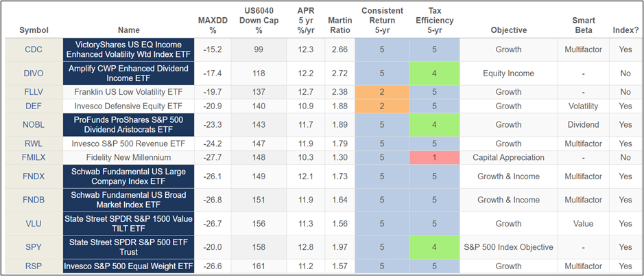Click the US6040 Down Cap header
Image resolution: width=644 pixels, height=276 pixels.
coord(259,20)
